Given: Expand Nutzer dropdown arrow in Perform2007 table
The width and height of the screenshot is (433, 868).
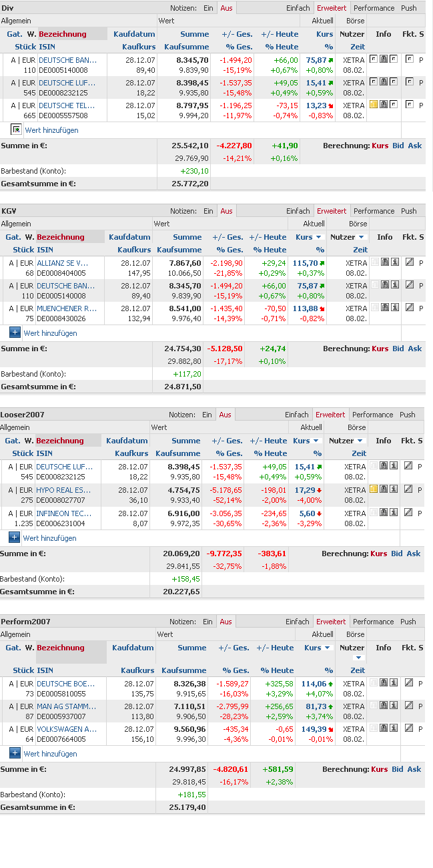Looking at the screenshot, I should 358,658.
